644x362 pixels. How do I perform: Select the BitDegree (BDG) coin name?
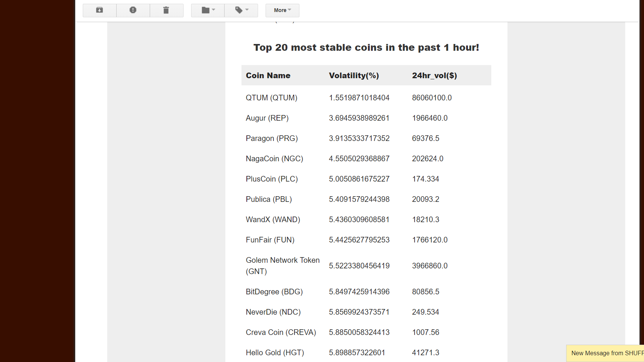click(274, 292)
